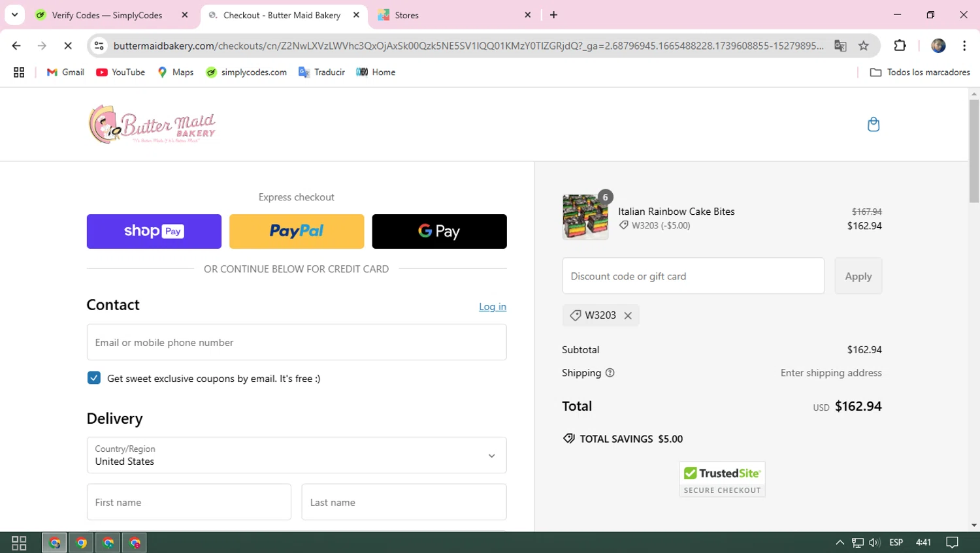980x553 pixels.
Task: Open the Traducir bookmark
Action: (x=321, y=72)
